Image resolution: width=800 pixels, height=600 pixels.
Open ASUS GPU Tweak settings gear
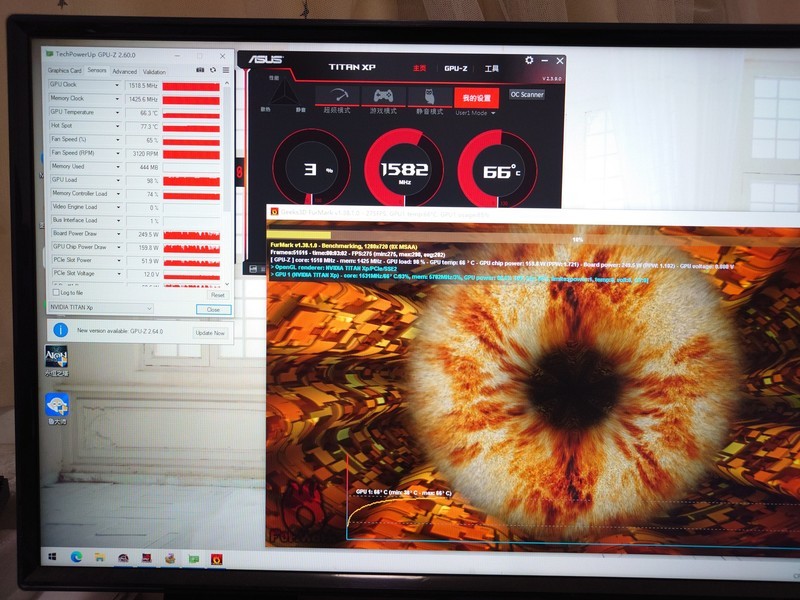point(529,60)
